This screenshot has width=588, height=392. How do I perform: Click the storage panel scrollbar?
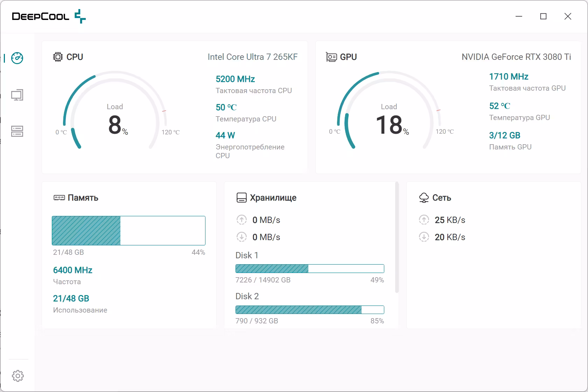[397, 237]
